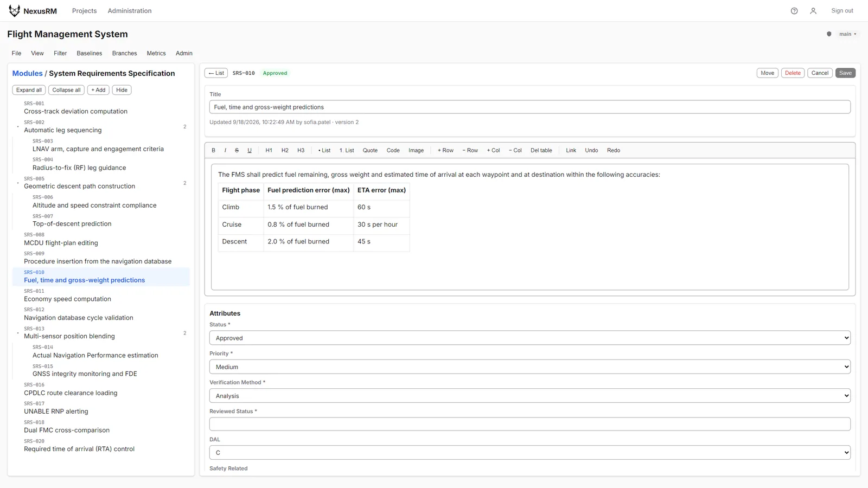The width and height of the screenshot is (868, 488).
Task: Open the DAL dropdown showing C
Action: [529, 453]
